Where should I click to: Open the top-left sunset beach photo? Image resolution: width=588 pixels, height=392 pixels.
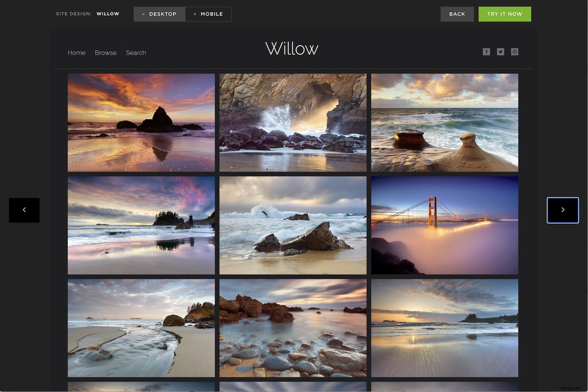point(141,122)
